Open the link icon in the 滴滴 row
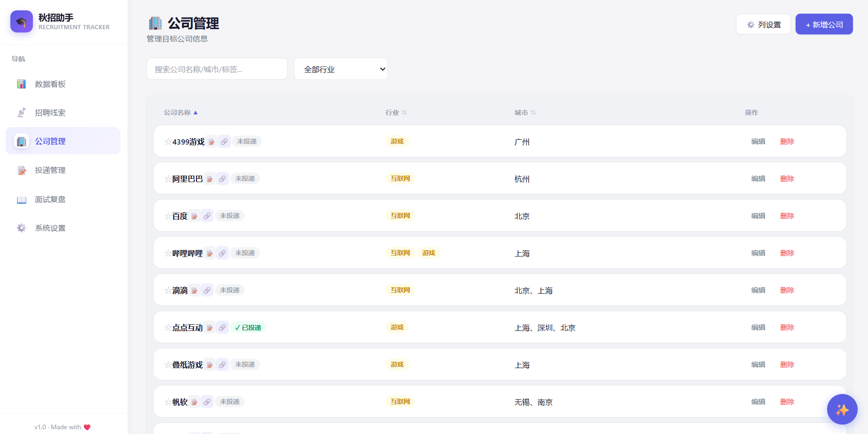Viewport: 868px width, 434px height. pos(207,290)
